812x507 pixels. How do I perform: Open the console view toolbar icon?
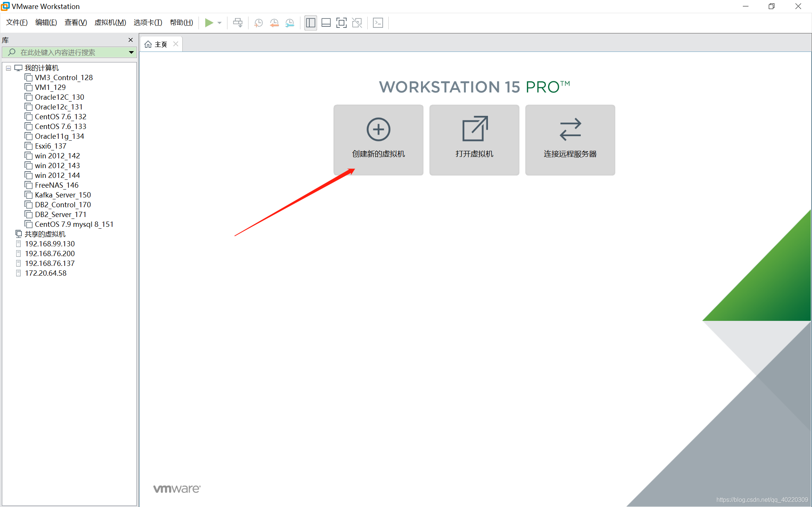click(x=378, y=23)
